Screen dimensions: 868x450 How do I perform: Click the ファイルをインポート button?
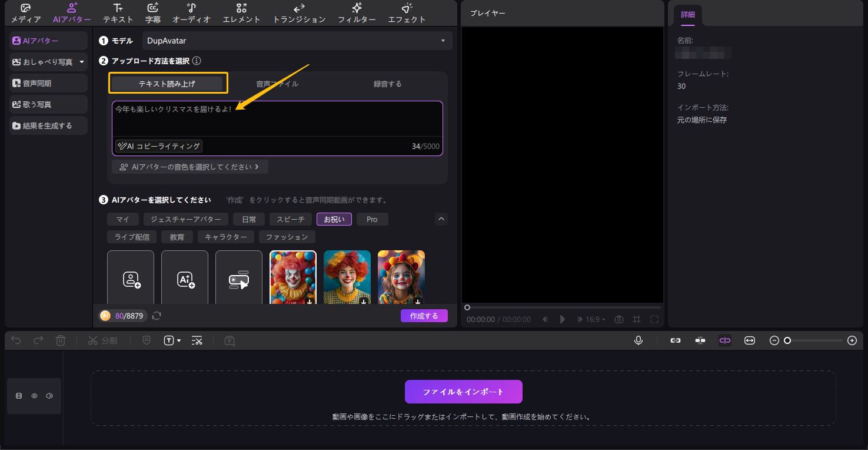(464, 391)
